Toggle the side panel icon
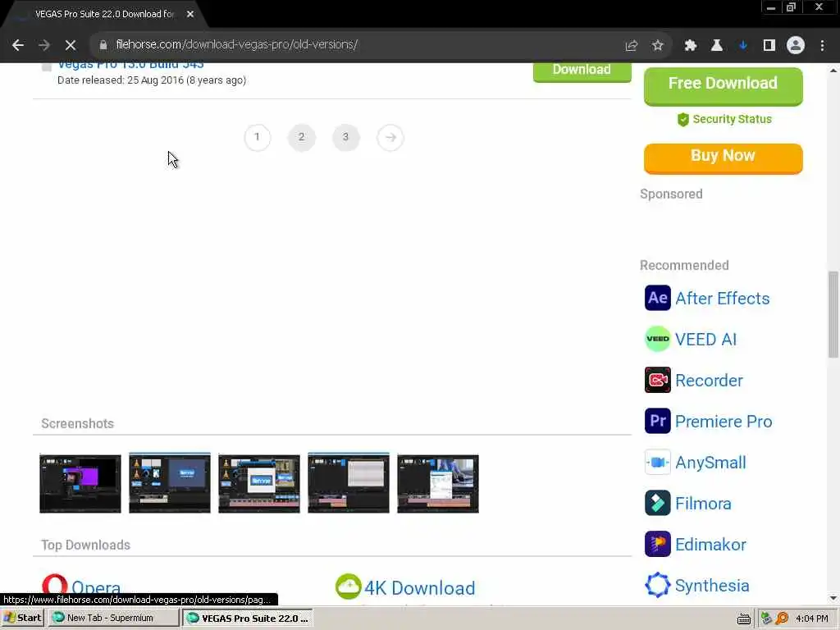The image size is (840, 630). [x=769, y=46]
